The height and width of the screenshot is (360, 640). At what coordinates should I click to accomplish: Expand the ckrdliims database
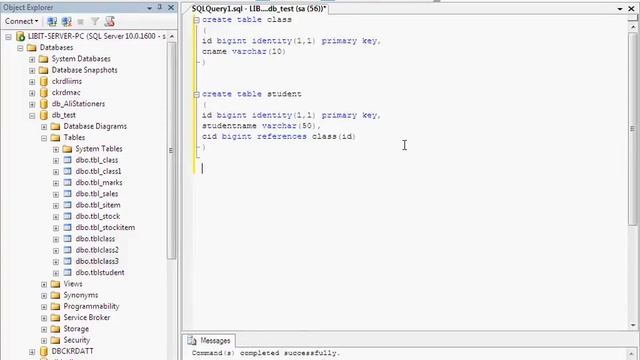pos(32,82)
